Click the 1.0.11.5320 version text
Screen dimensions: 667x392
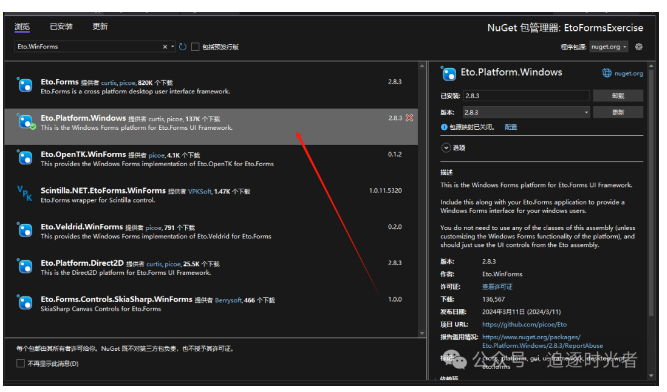[x=385, y=190]
